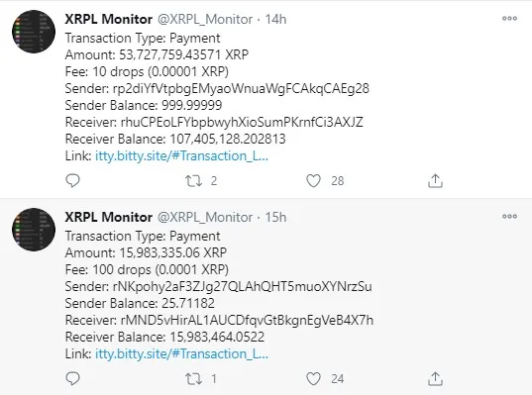This screenshot has height=395, width=532.
Task: Share the 15h tweet via share icon
Action: click(x=435, y=379)
